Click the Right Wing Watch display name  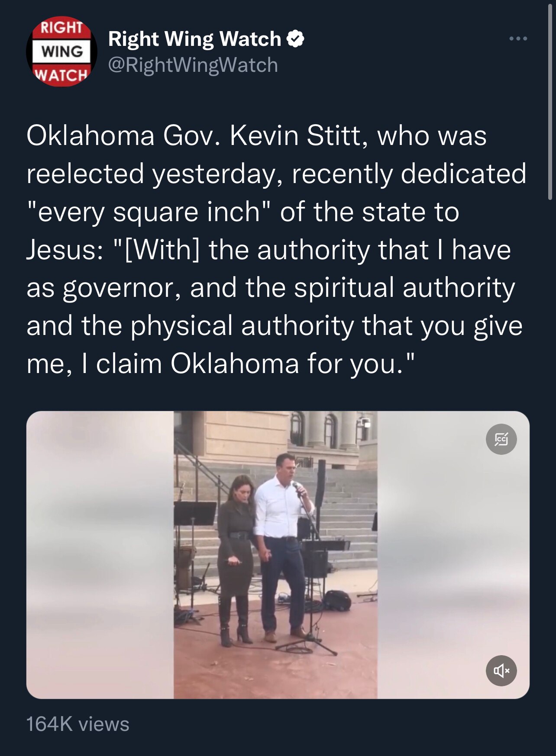(x=193, y=39)
